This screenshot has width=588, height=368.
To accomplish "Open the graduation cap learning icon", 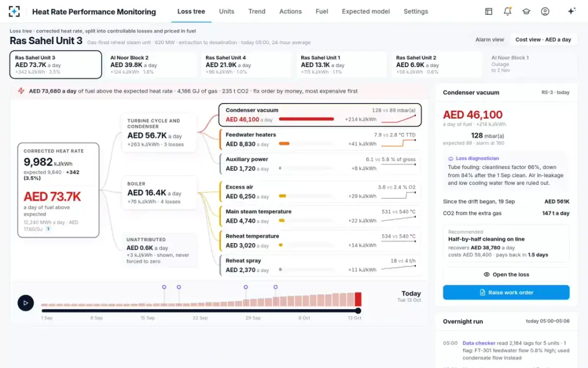I will [x=526, y=11].
